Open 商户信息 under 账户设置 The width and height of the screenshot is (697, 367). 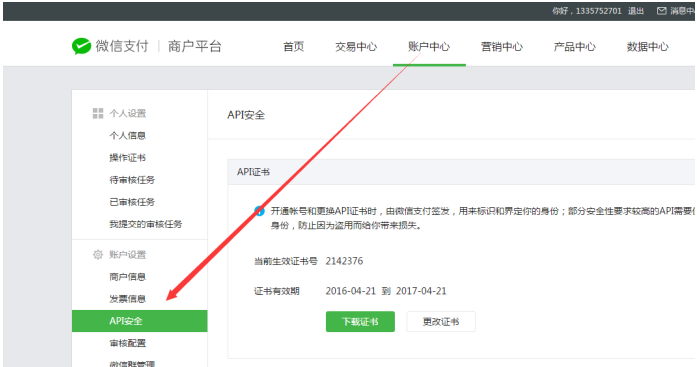[x=128, y=277]
